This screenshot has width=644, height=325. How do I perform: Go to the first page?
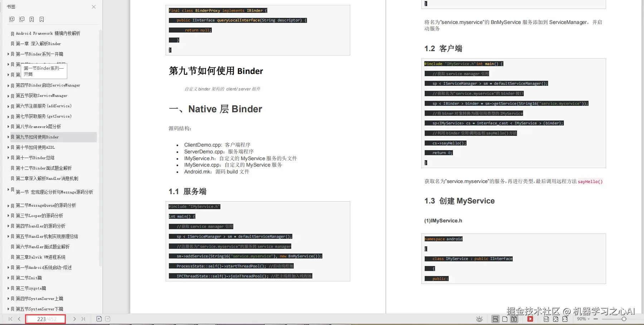[x=10, y=319]
